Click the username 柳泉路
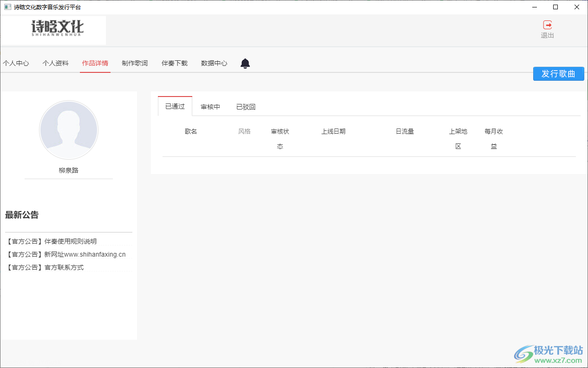Image resolution: width=588 pixels, height=368 pixels. coord(69,170)
